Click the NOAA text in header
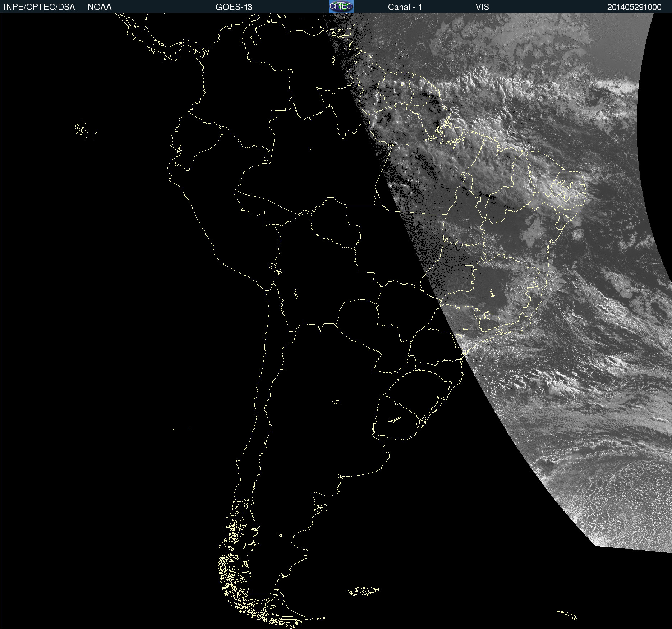The width and height of the screenshot is (672, 629). (x=100, y=7)
